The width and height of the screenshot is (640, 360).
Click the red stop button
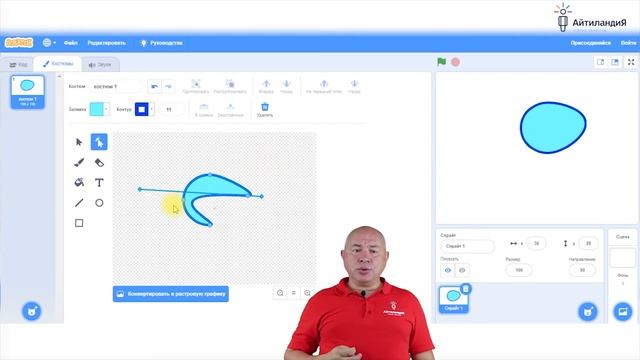[456, 62]
